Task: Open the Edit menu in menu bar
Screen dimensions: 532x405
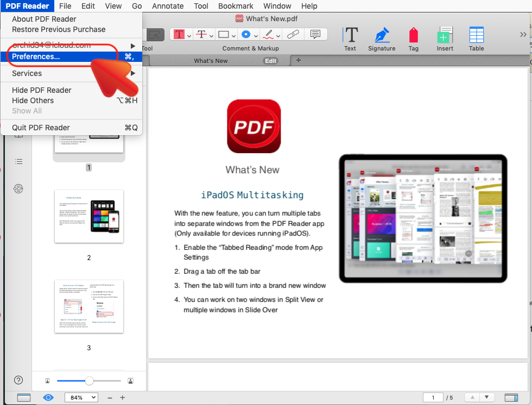Action: pyautogui.click(x=88, y=6)
